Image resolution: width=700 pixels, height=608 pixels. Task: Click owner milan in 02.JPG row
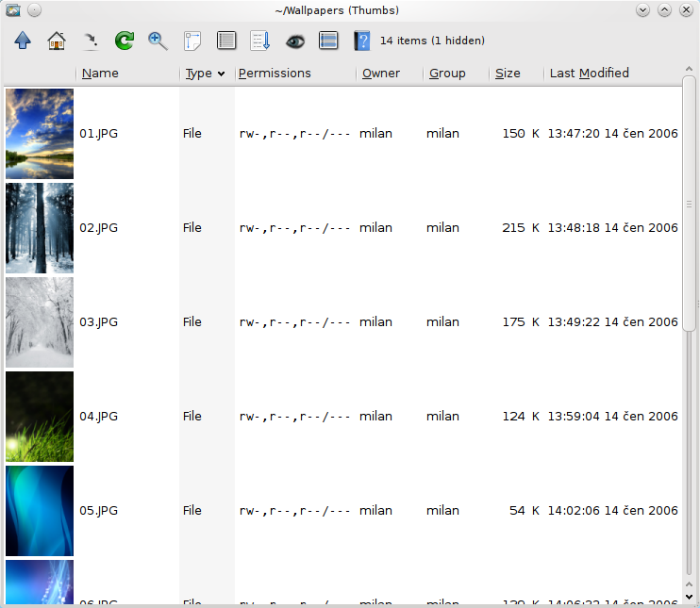pos(375,227)
